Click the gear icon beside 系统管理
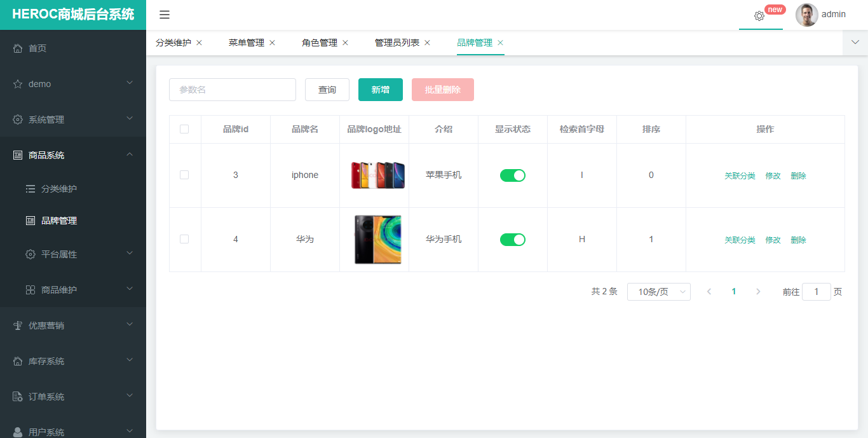 (18, 120)
